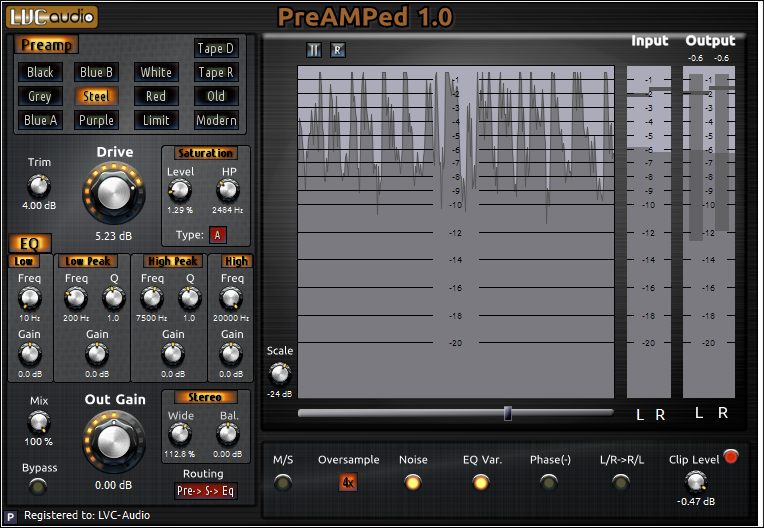Click the red Clip Level indicator
Image resolution: width=764 pixels, height=528 pixels.
(731, 456)
